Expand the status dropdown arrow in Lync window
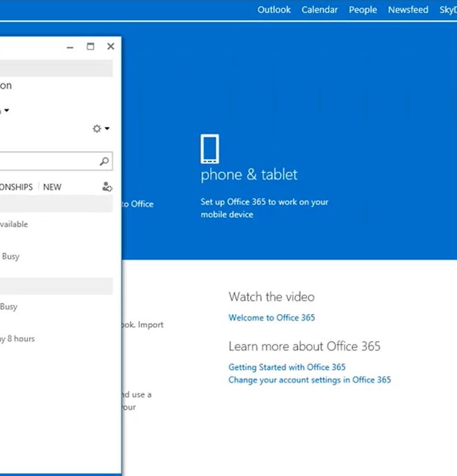Image resolution: width=457 pixels, height=476 pixels. pos(7,110)
